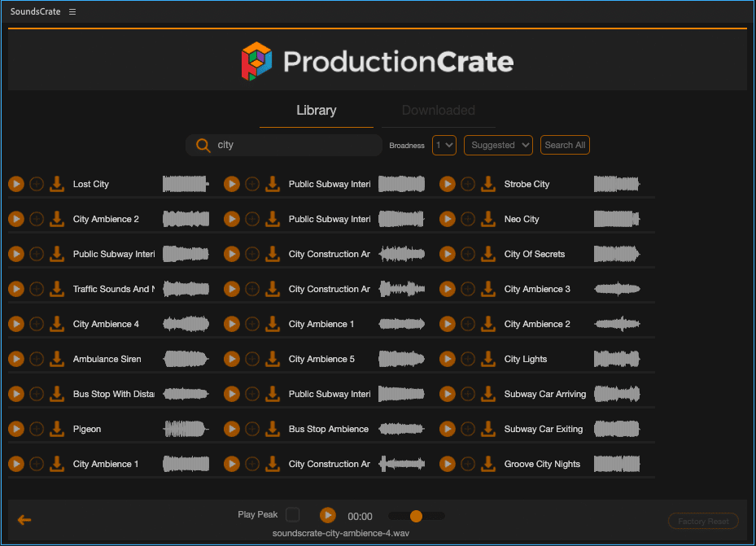Click the volume slider handle
756x546 pixels.
tap(416, 516)
